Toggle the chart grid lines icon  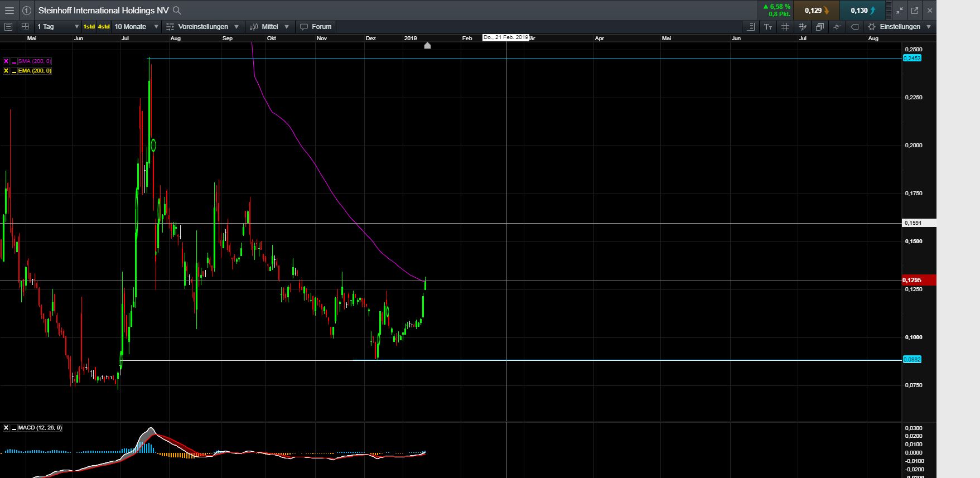pos(785,27)
